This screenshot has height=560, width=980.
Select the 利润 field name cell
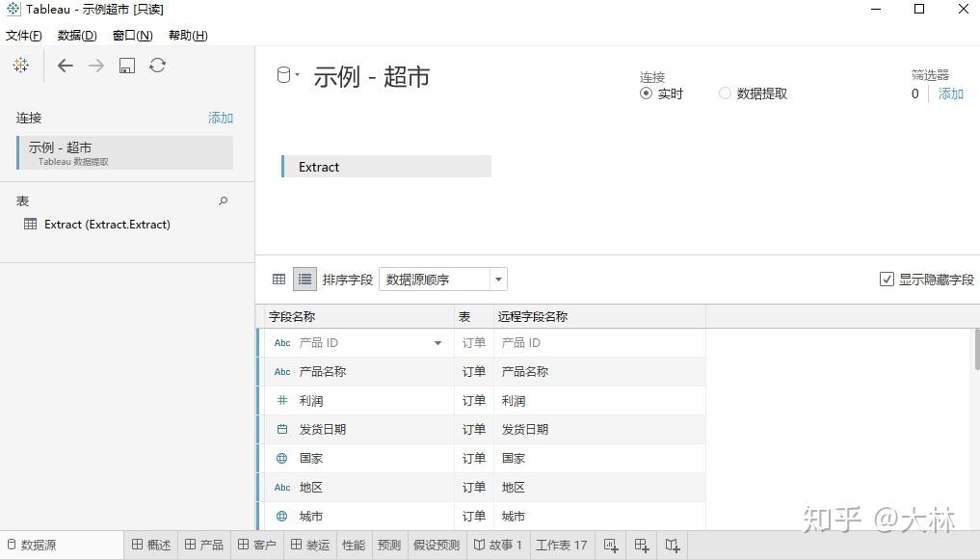(357, 401)
